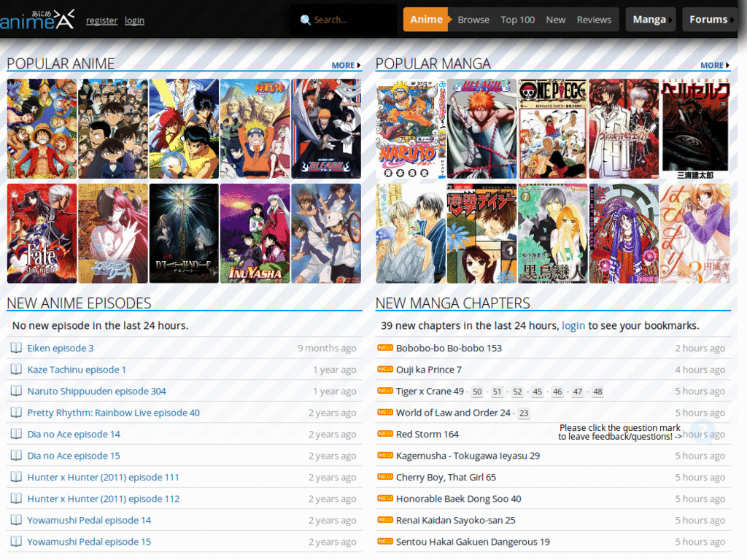747x560 pixels.
Task: Open Vampire Knight manga cover thumbnail
Action: point(624,128)
